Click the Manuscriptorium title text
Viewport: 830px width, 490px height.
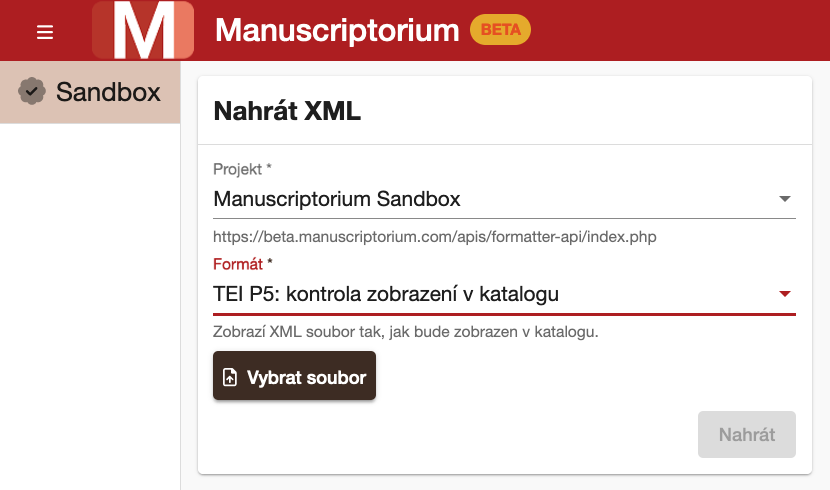click(337, 30)
